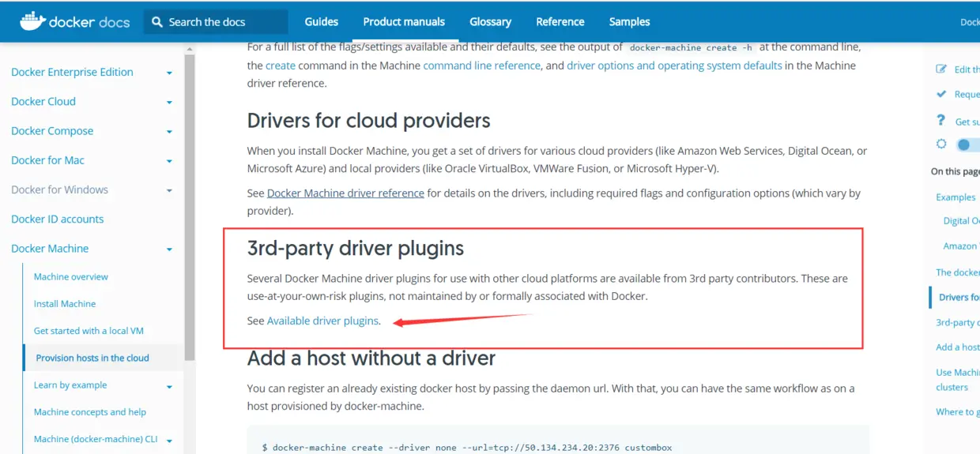Image resolution: width=980 pixels, height=454 pixels.
Task: Click the Request docs changes checkmark icon
Action: tap(941, 94)
